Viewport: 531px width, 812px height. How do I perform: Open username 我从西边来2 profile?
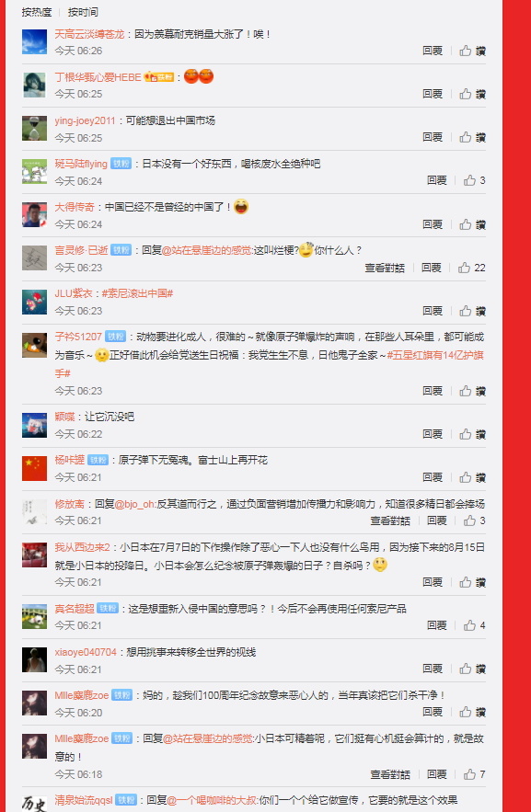click(x=83, y=547)
